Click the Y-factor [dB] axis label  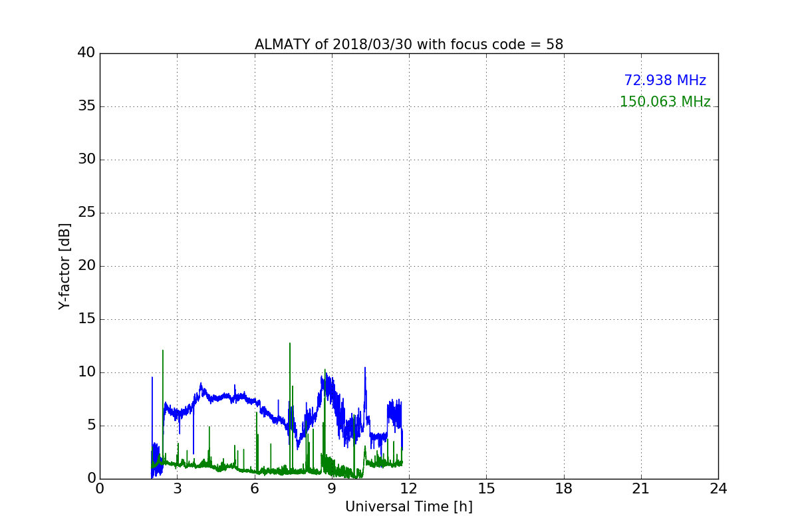tap(65, 266)
